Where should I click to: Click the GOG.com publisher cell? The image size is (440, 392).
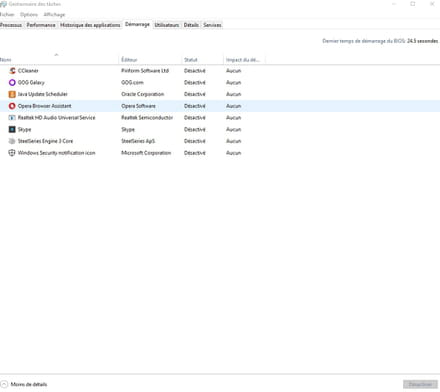pyautogui.click(x=132, y=82)
